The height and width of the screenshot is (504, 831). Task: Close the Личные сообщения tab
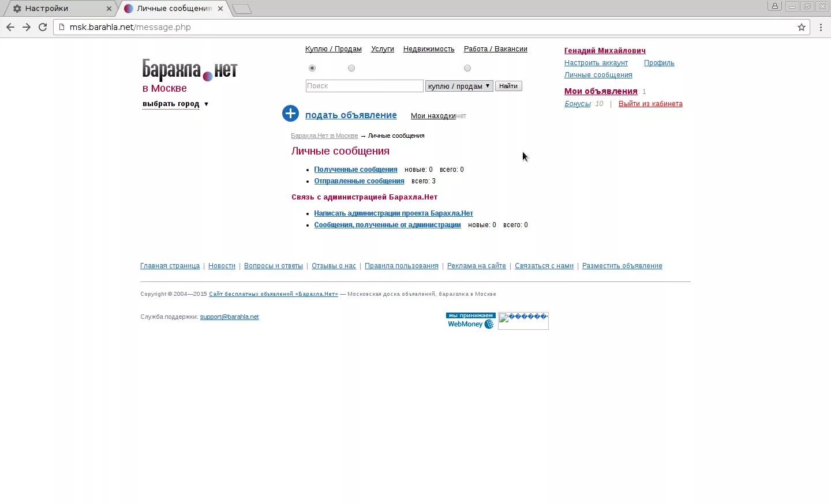[x=220, y=9]
